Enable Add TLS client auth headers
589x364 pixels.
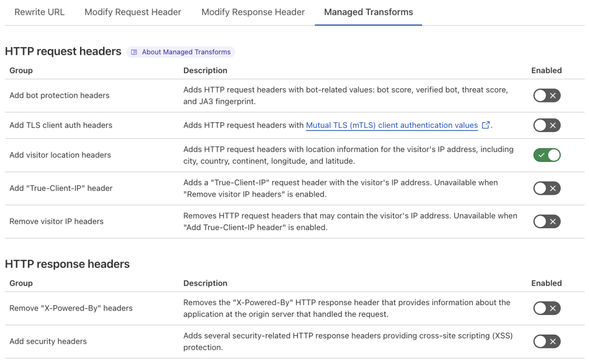546,125
